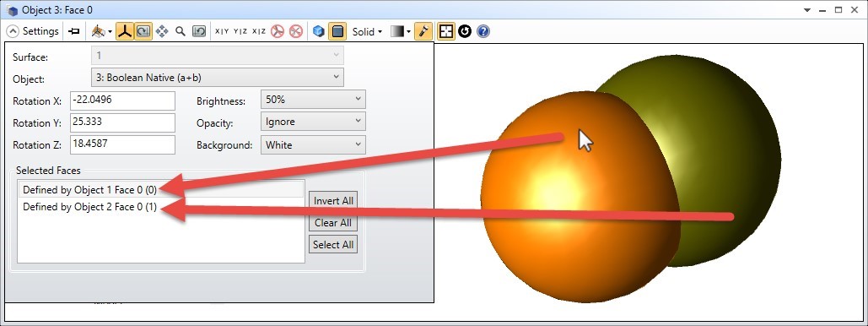This screenshot has height=326, width=868.
Task: Open the Object dropdown list
Action: click(x=217, y=78)
